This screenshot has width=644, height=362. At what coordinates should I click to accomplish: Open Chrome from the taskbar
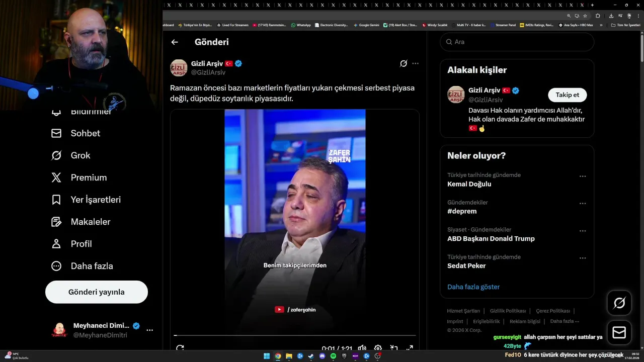coord(278,356)
